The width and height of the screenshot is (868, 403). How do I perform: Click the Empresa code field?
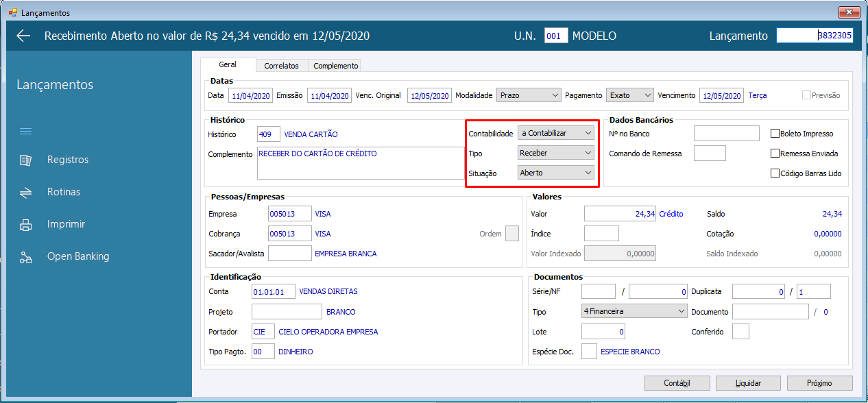tap(289, 214)
